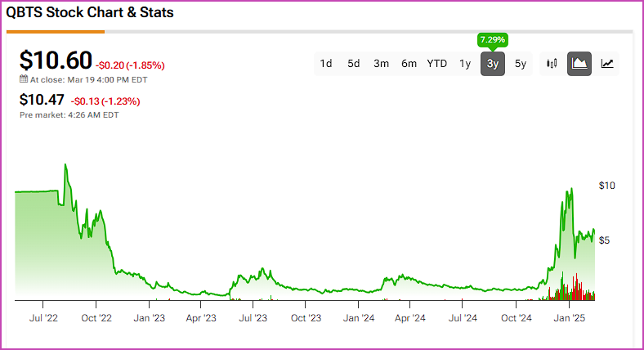This screenshot has width=644, height=350.
Task: Choose the YTD time range
Action: pos(436,64)
